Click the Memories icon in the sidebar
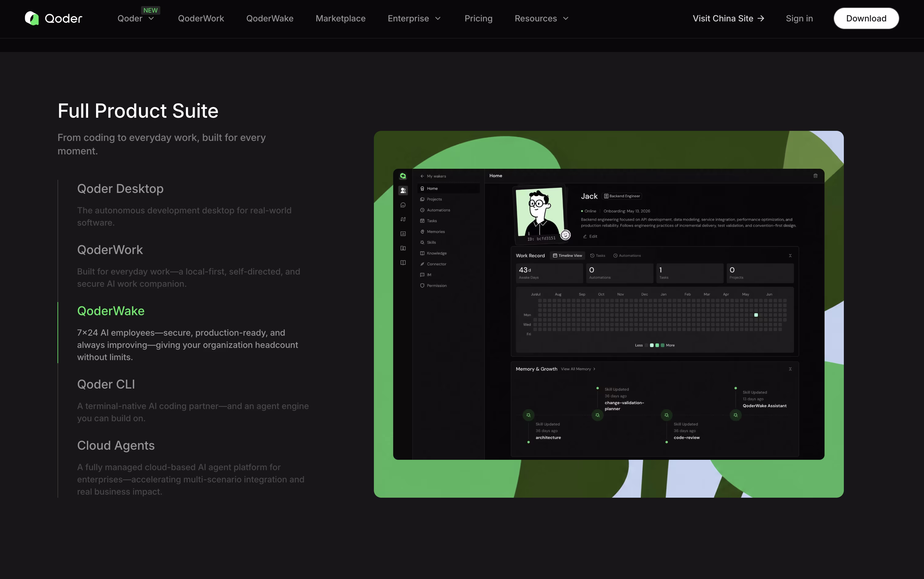 click(x=422, y=232)
